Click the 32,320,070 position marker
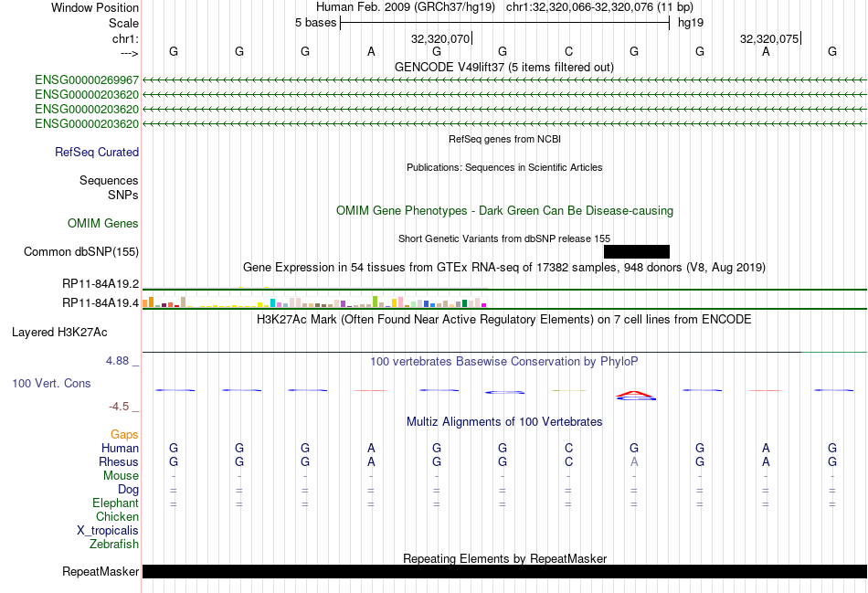Image resolution: width=868 pixels, height=593 pixels. [x=441, y=38]
